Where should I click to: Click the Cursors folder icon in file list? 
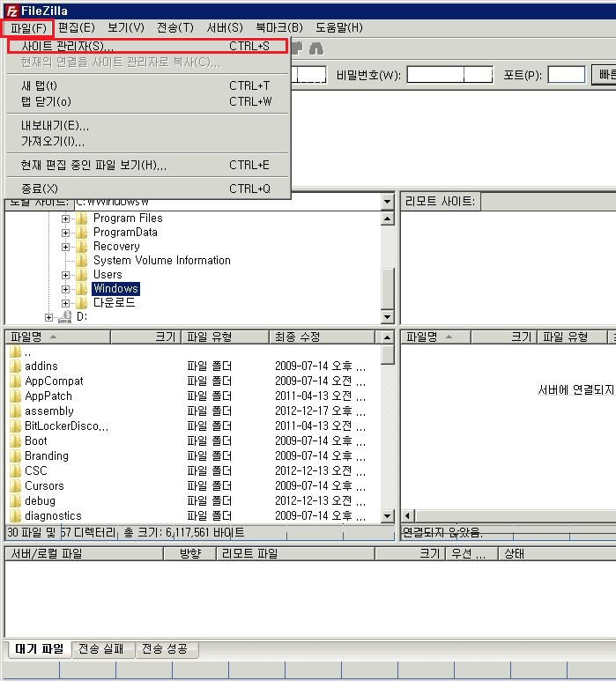click(15, 485)
